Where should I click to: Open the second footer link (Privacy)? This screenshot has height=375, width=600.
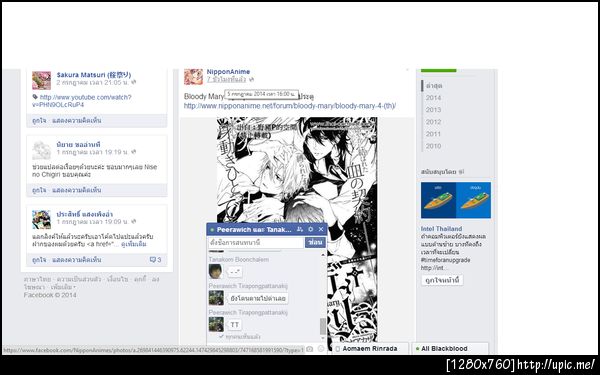point(79,279)
